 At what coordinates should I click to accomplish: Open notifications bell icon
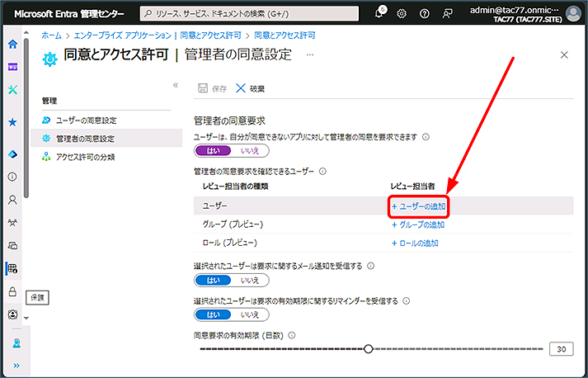(x=379, y=13)
